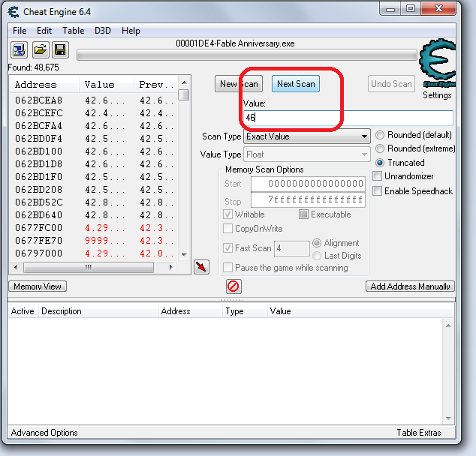Open the D3D menu

(x=103, y=31)
